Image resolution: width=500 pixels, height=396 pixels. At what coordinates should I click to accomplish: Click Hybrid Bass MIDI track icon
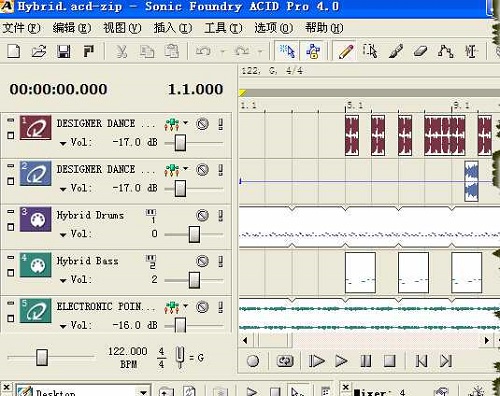[x=36, y=265]
